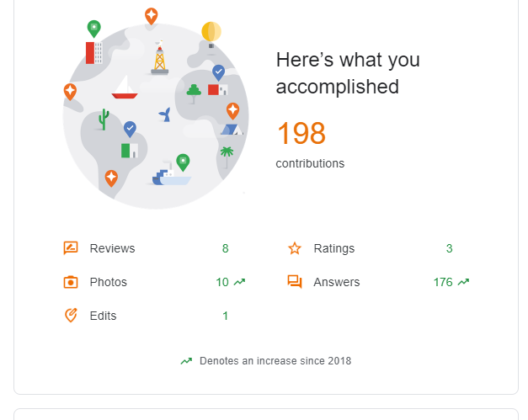Select the Answers label

(336, 282)
